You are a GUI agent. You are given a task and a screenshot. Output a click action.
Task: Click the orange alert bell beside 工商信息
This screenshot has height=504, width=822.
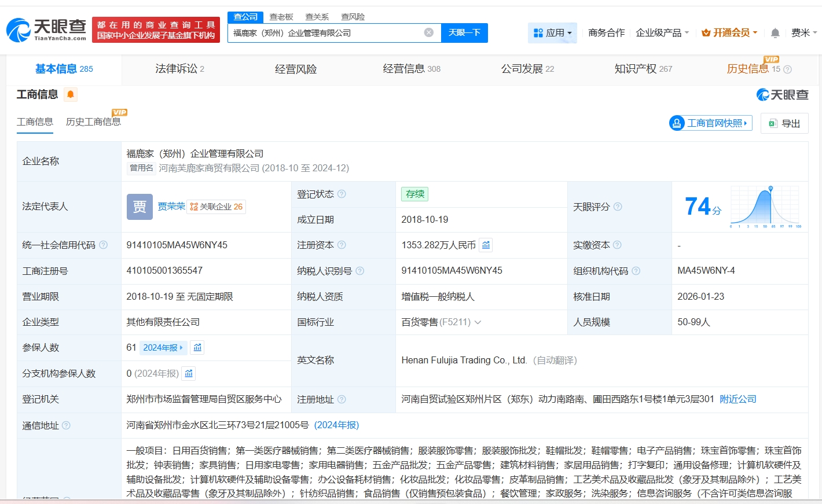(x=71, y=94)
